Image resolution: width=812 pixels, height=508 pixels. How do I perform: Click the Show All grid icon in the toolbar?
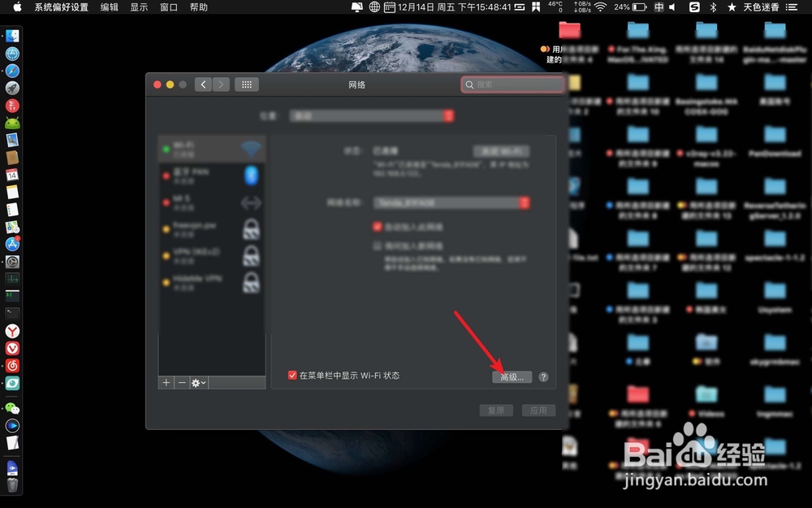tap(246, 84)
